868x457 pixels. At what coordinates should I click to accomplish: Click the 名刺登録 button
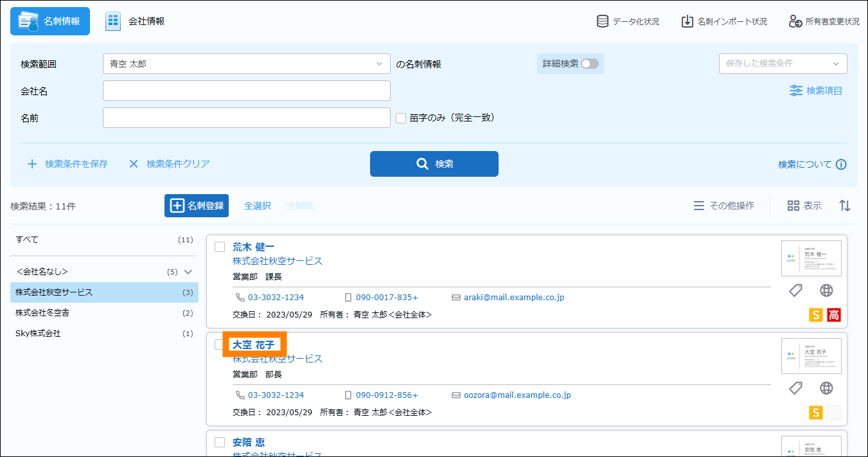pos(197,206)
